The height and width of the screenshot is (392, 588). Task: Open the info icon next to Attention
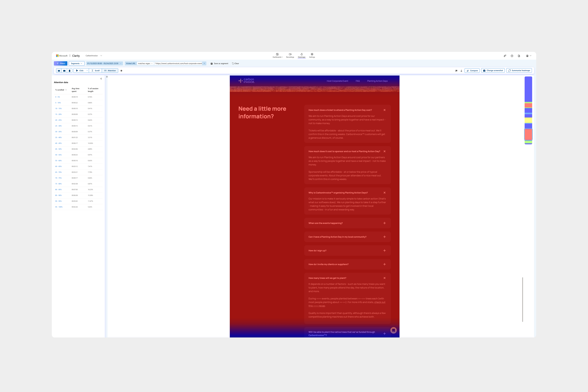(121, 71)
